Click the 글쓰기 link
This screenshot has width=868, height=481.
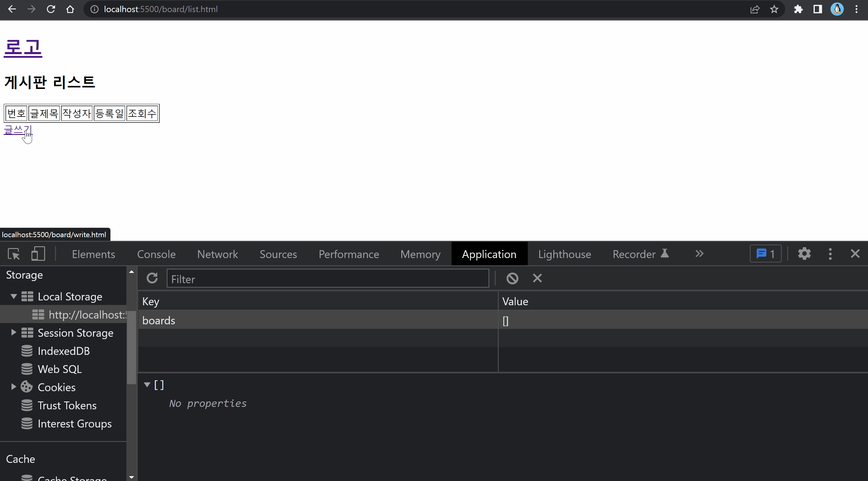tap(17, 130)
